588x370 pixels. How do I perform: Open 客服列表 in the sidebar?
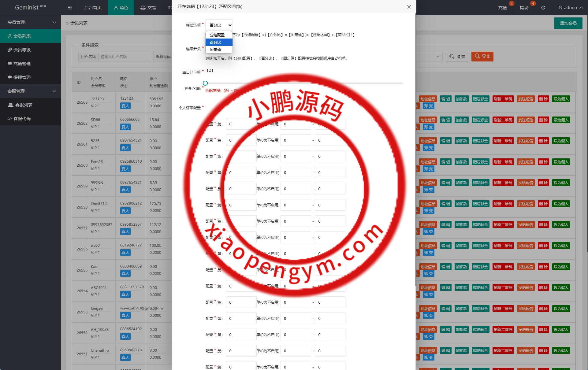click(x=24, y=105)
